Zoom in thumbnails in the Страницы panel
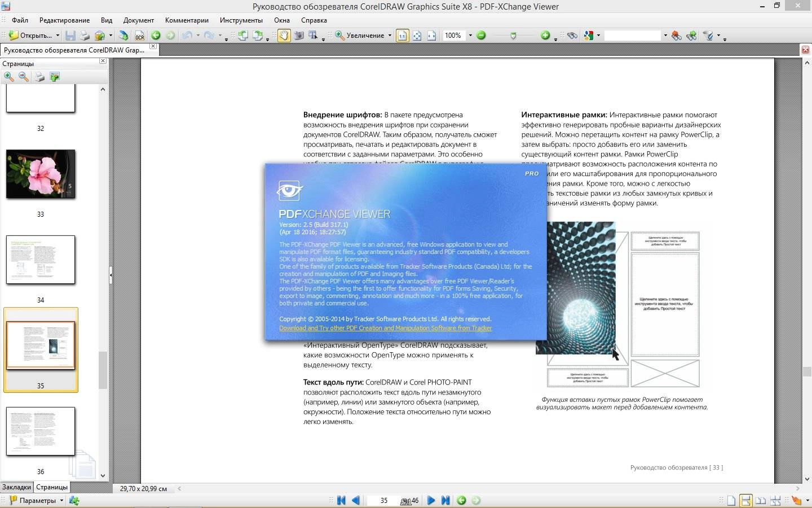Image resolution: width=812 pixels, height=508 pixels. click(9, 77)
